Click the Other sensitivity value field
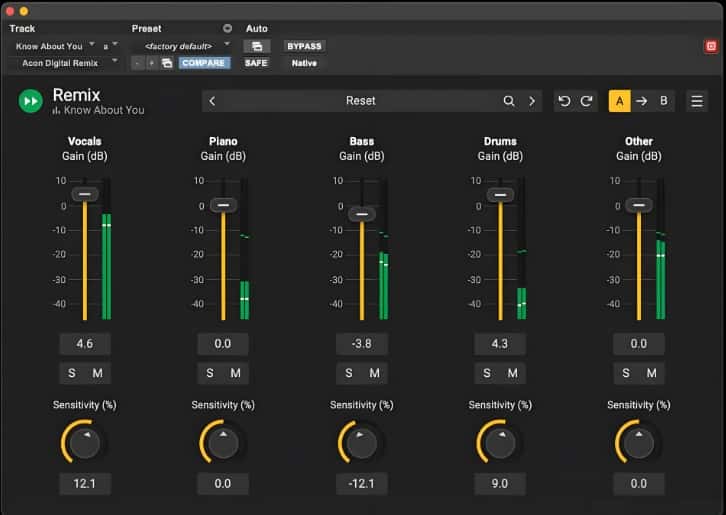Screen dimensions: 726x515 638,484
